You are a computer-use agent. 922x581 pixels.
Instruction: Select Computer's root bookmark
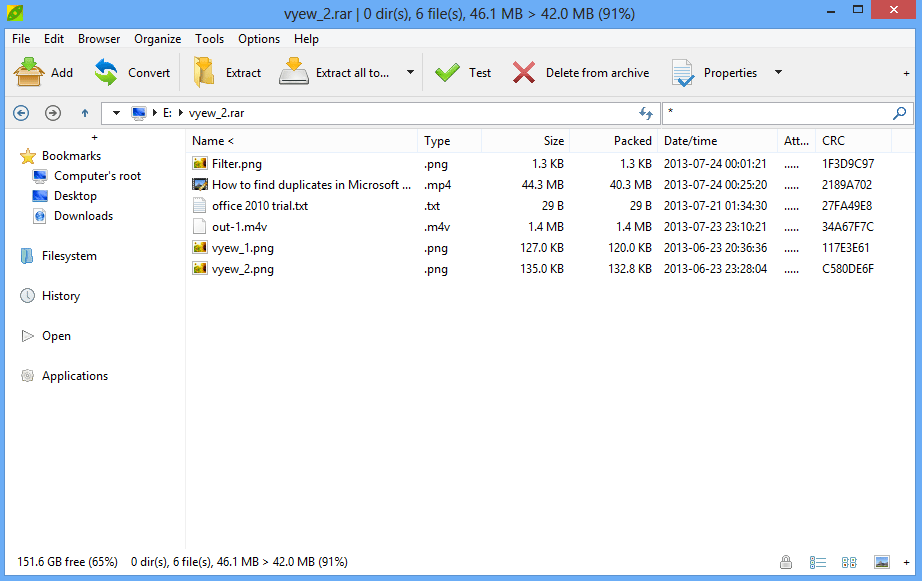pyautogui.click(x=98, y=176)
